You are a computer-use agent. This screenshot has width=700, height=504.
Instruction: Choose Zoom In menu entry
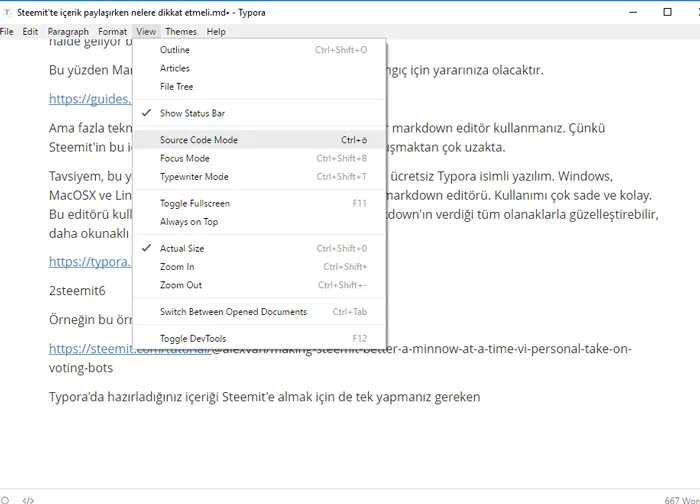click(x=259, y=267)
